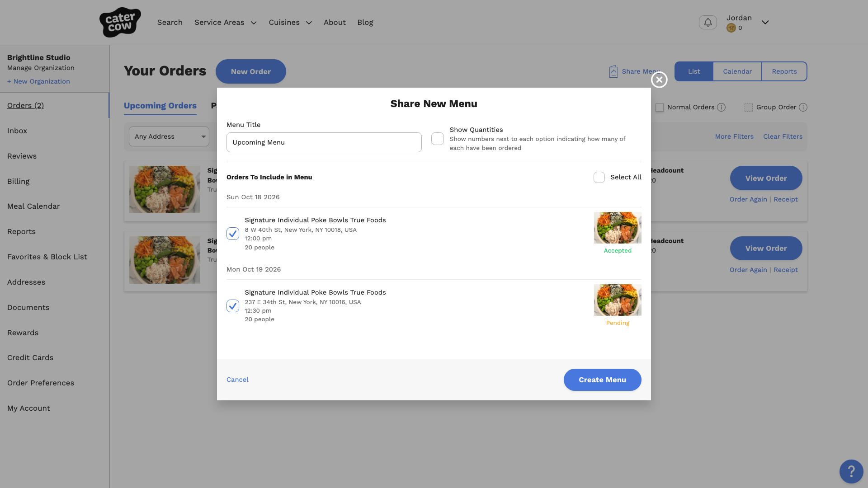This screenshot has width=868, height=488.
Task: Close the Share New Menu dialog
Action: click(x=659, y=80)
